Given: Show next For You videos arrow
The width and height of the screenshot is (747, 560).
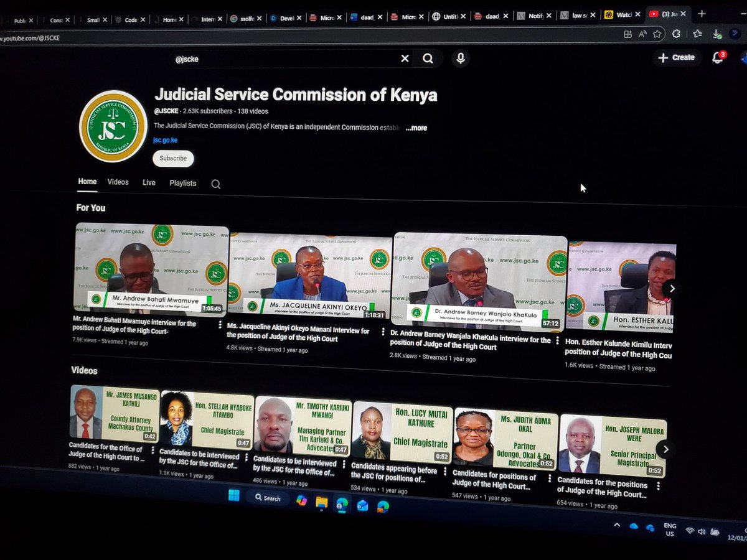Looking at the screenshot, I should point(671,289).
